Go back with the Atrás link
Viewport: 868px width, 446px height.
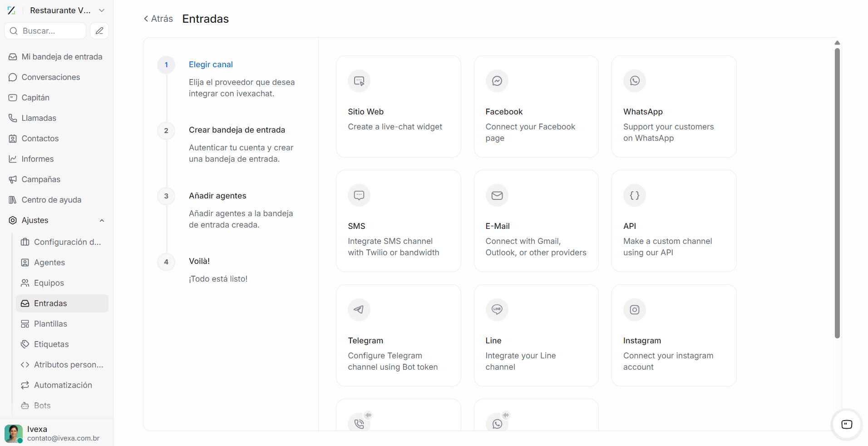(158, 19)
